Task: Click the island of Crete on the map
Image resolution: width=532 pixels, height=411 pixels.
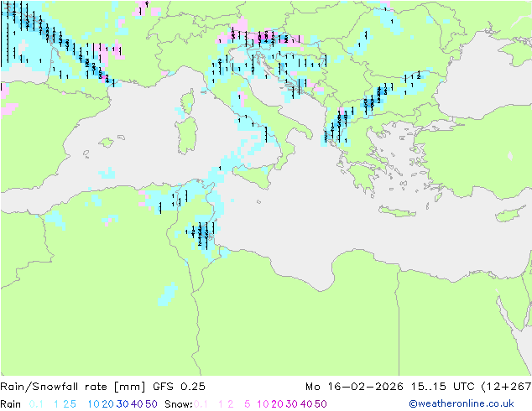Action: tap(397, 211)
